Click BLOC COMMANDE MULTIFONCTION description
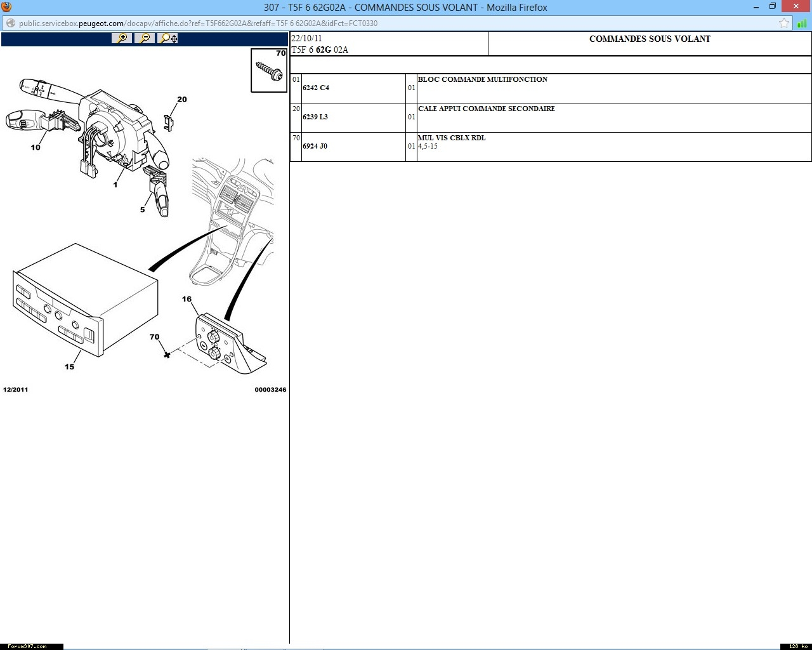This screenshot has height=650, width=812. [x=482, y=79]
